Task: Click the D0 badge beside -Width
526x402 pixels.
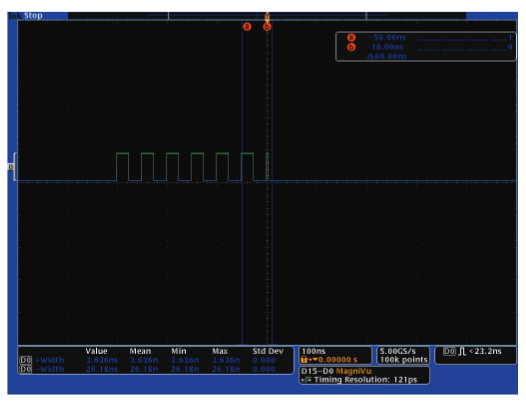Action: (x=25, y=369)
